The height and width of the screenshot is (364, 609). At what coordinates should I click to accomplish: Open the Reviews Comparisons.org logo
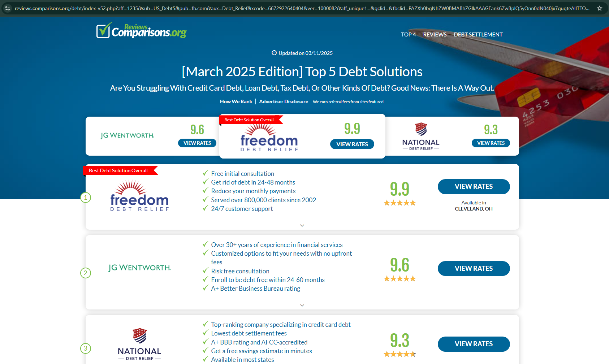tap(141, 30)
